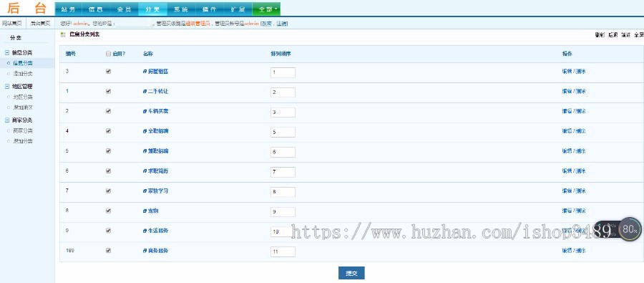Uncheck enabled box for row 商务服务
The image size is (644, 283).
[x=109, y=251]
